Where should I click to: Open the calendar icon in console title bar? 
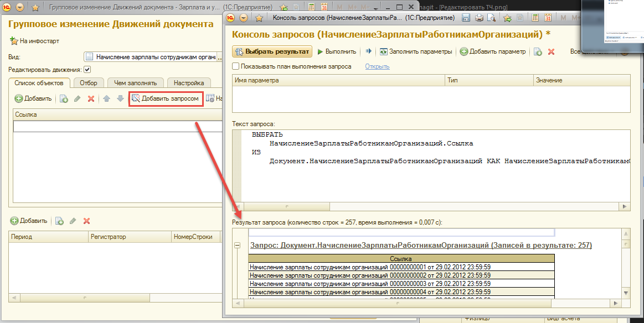point(547,18)
